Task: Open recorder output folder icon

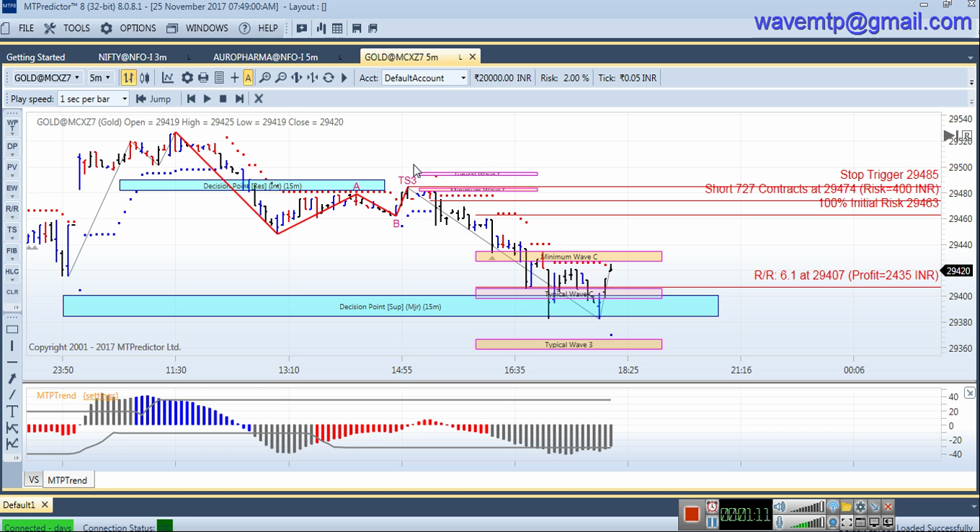Action: (x=847, y=507)
